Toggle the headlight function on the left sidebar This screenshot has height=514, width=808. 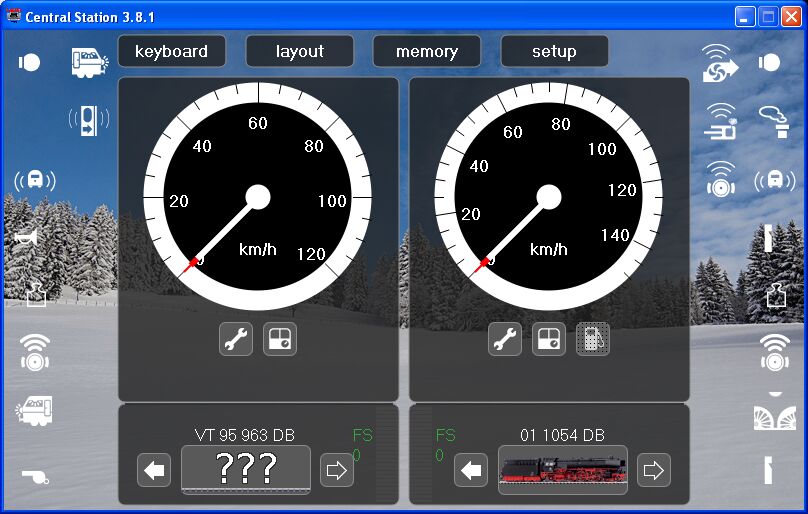30,62
